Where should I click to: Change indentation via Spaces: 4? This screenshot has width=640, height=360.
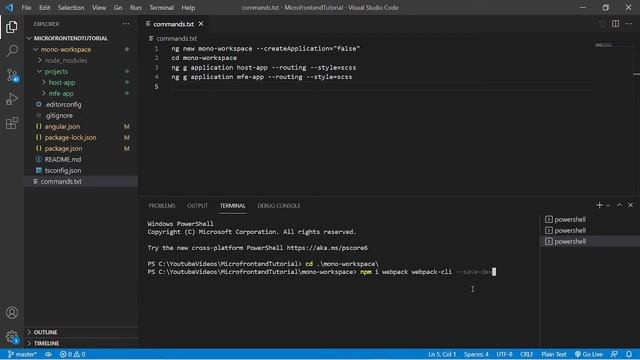[x=476, y=354]
